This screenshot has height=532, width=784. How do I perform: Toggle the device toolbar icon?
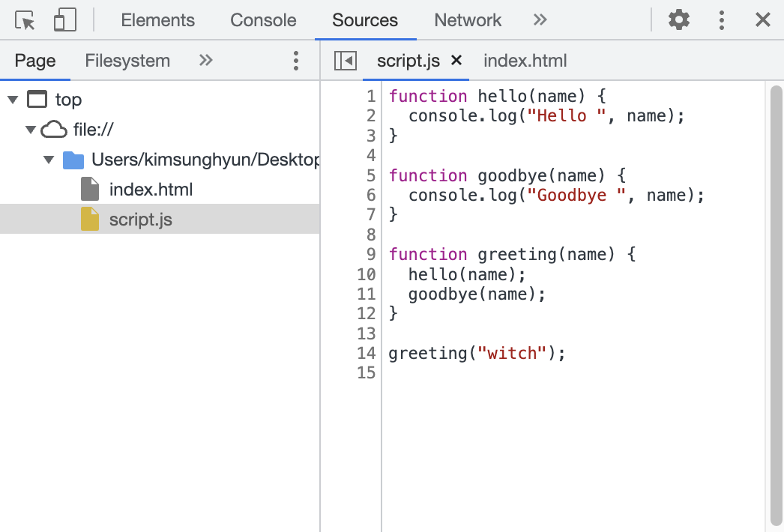pyautogui.click(x=64, y=19)
